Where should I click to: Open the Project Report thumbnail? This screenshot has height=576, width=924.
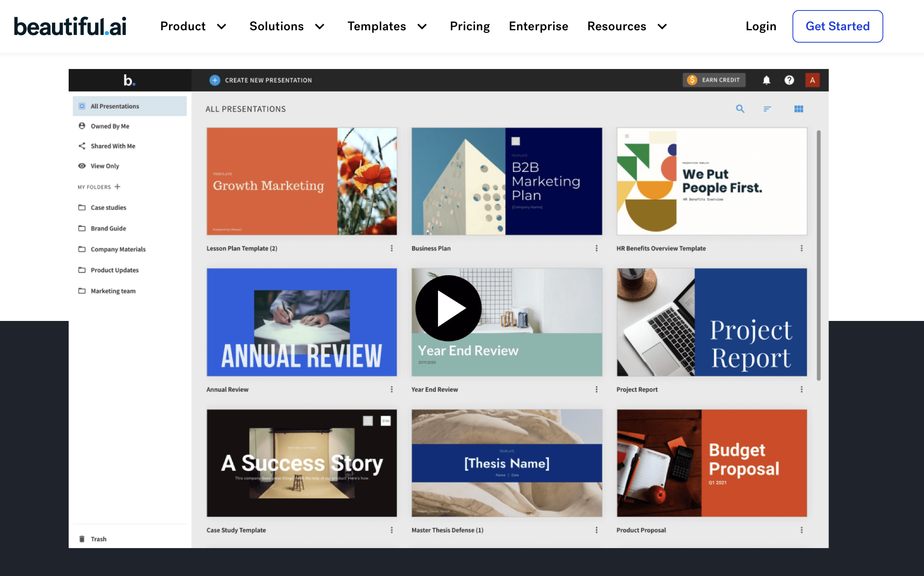click(711, 322)
